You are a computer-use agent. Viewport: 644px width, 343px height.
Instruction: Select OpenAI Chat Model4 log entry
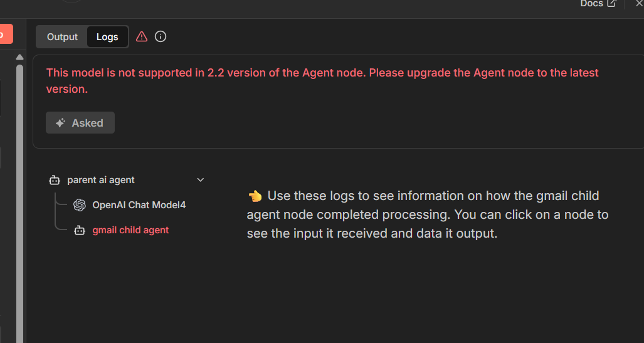click(139, 205)
